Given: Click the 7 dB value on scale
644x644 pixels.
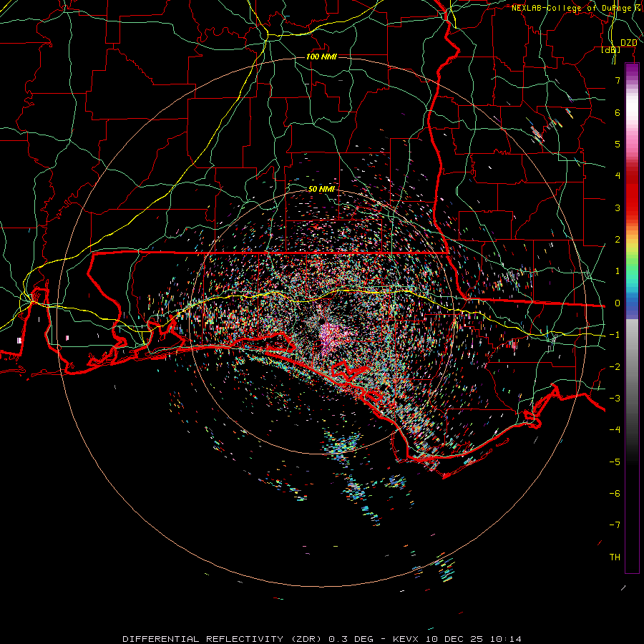Looking at the screenshot, I should tap(618, 80).
